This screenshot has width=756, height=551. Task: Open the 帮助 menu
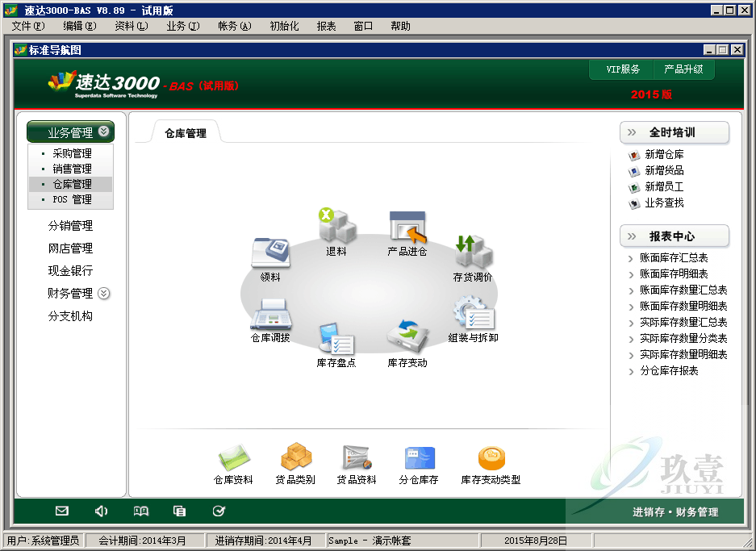point(401,26)
